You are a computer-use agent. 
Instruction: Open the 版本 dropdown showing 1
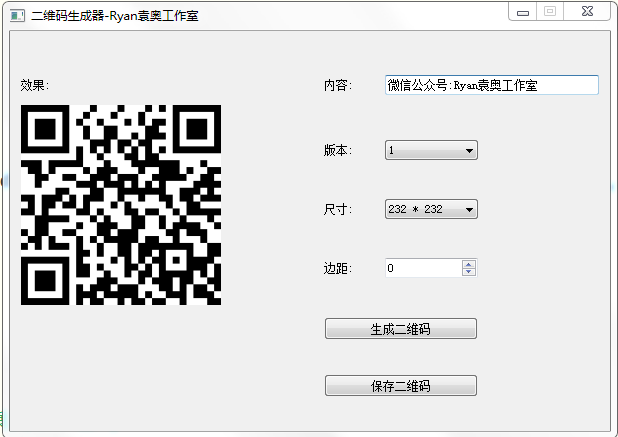(431, 150)
